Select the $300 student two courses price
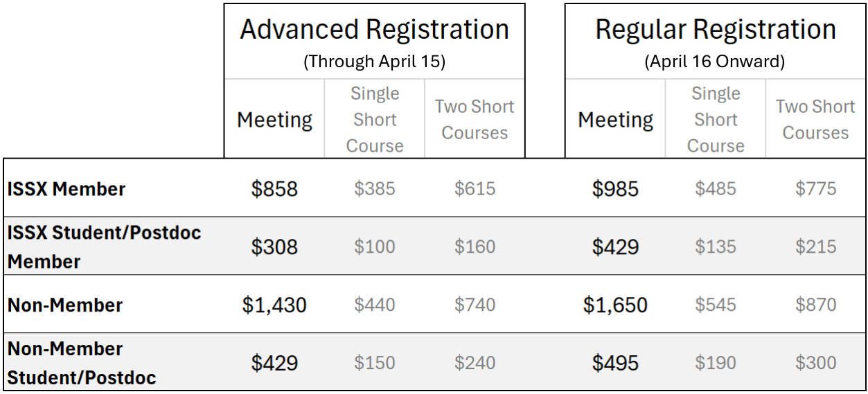The image size is (868, 394). coord(815,363)
